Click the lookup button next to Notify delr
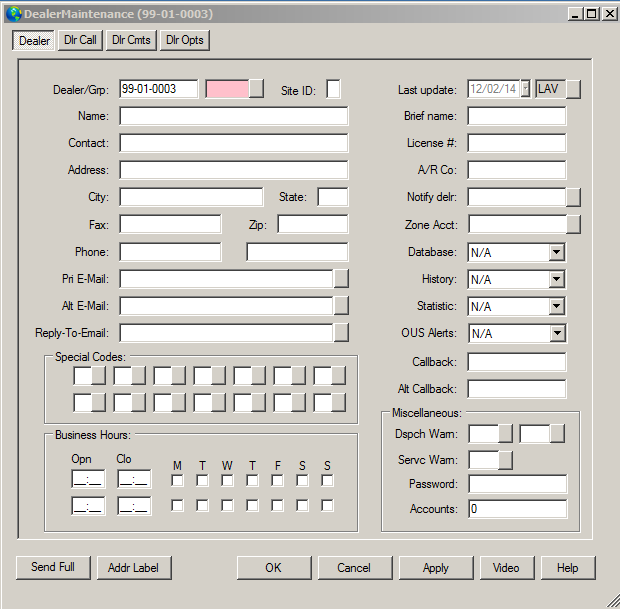 coord(573,197)
